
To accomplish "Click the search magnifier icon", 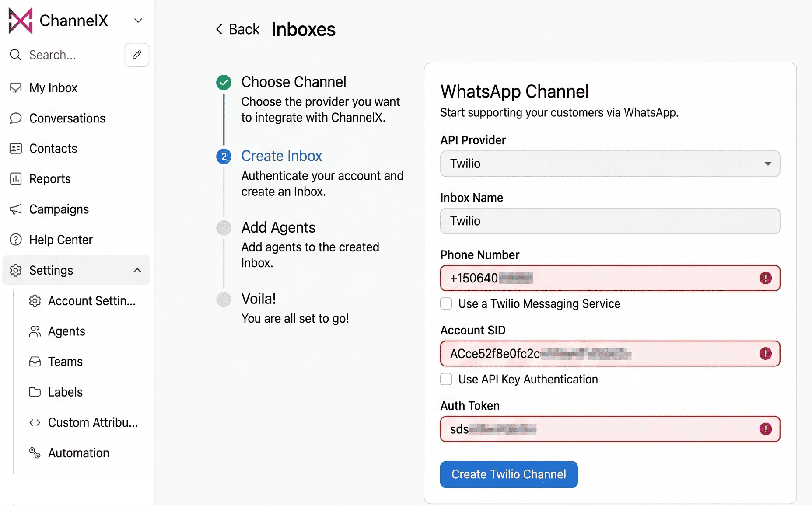I will click(x=16, y=55).
